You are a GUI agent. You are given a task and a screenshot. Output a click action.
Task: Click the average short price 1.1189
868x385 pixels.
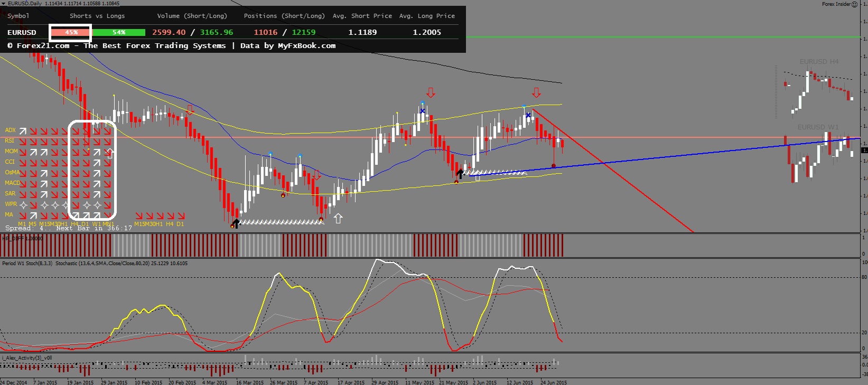click(363, 32)
